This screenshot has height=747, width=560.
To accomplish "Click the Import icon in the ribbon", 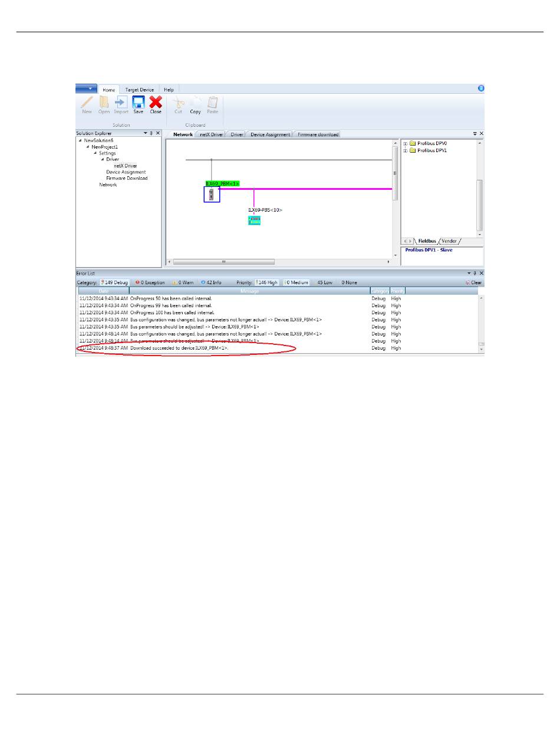I will (121, 102).
